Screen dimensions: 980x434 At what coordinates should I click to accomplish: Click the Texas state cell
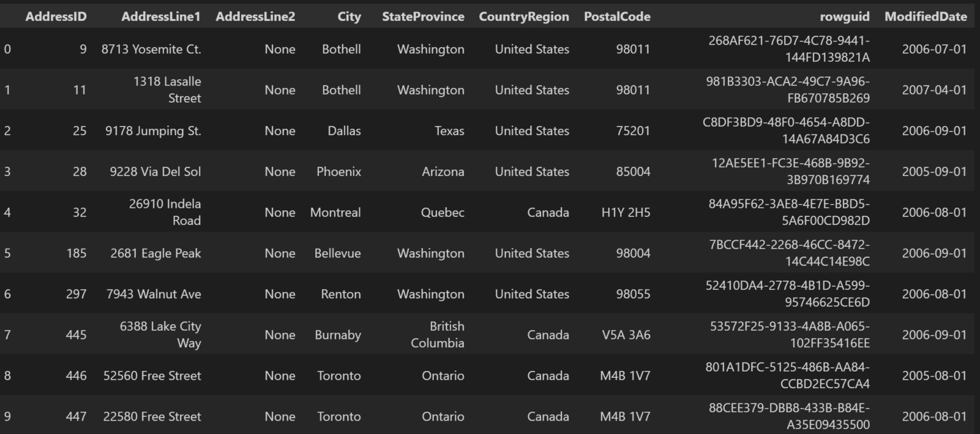pyautogui.click(x=449, y=131)
